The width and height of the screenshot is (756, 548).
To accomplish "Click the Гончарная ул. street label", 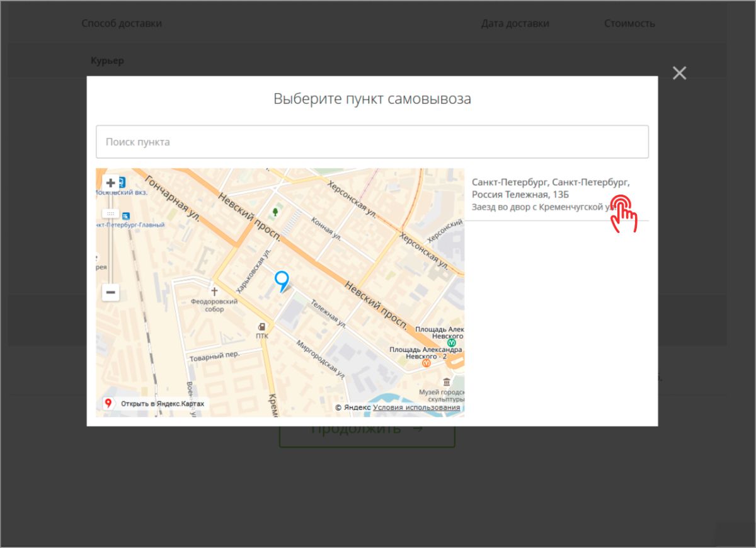I will click(174, 198).
